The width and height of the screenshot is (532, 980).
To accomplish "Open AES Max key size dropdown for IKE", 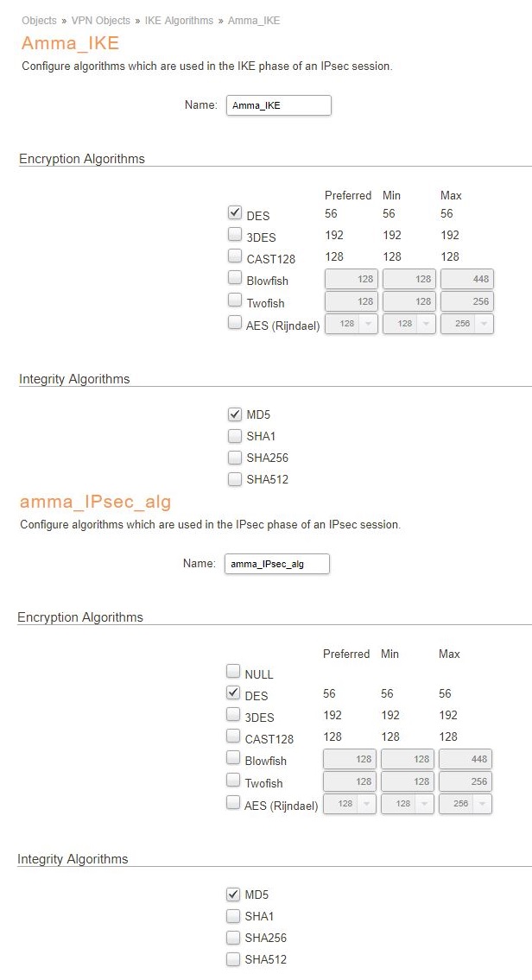I will tap(467, 324).
